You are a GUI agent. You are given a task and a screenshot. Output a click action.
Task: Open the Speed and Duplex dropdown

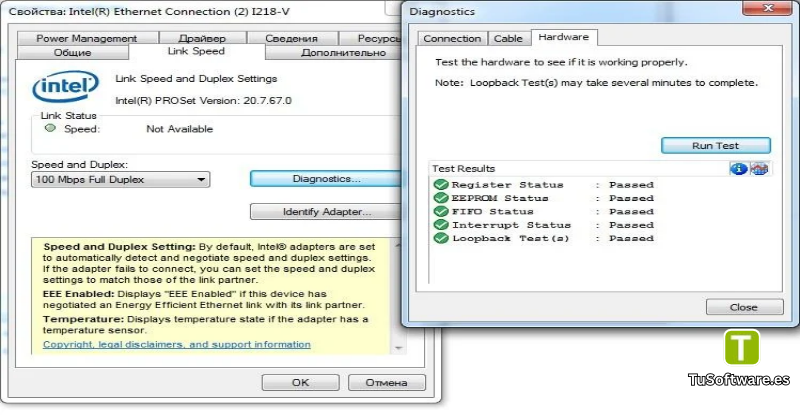click(120, 180)
